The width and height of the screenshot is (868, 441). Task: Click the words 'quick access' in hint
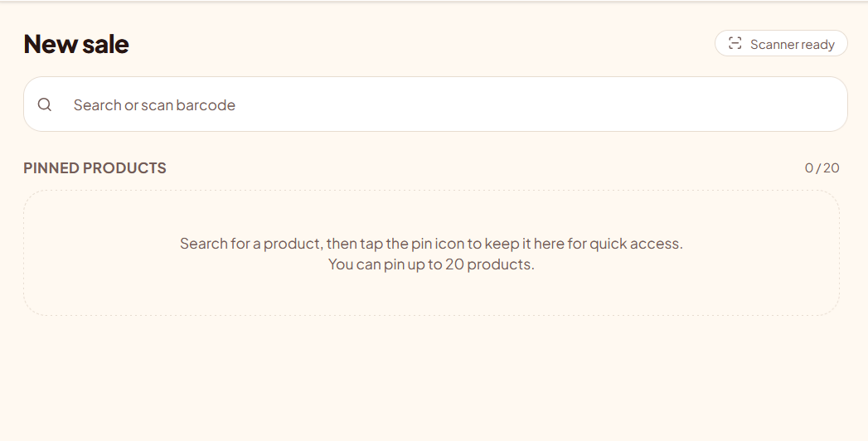[636, 244]
